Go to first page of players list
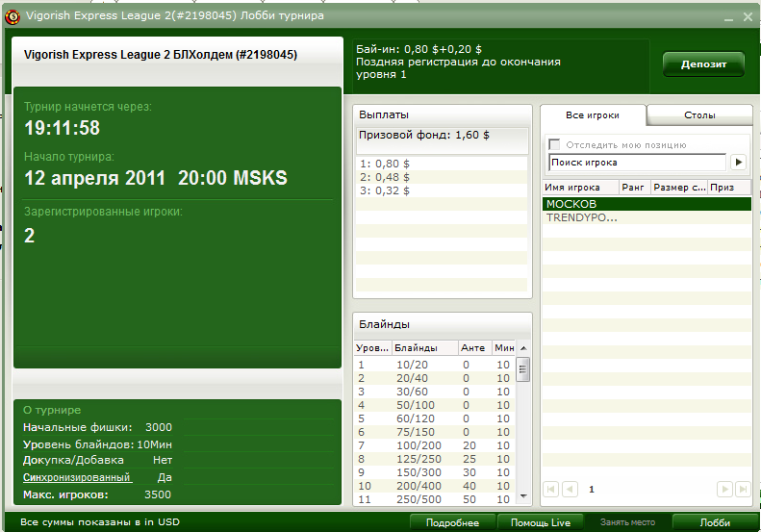 click(x=551, y=490)
